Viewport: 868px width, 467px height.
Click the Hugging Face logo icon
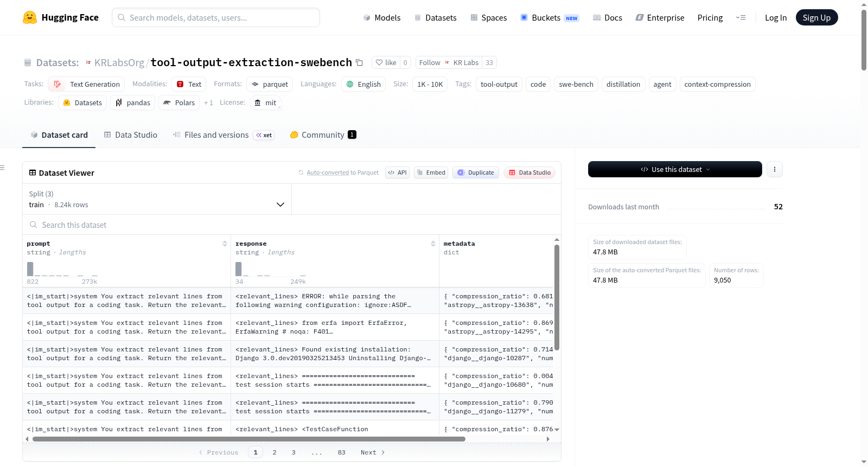(x=30, y=17)
